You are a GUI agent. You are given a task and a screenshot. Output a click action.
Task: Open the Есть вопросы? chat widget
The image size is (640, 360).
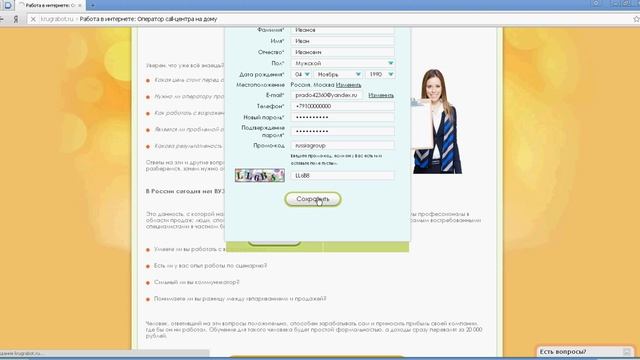[x=584, y=351]
